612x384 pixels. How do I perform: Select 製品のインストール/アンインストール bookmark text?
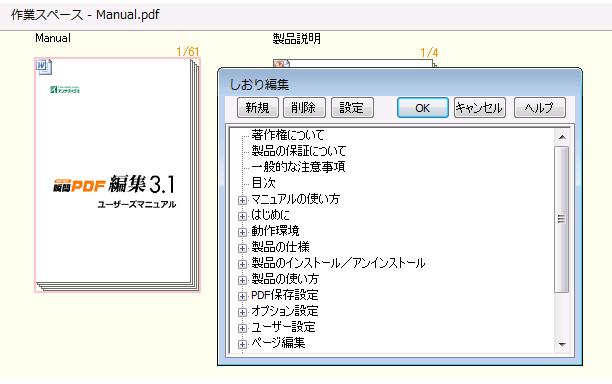(x=338, y=263)
